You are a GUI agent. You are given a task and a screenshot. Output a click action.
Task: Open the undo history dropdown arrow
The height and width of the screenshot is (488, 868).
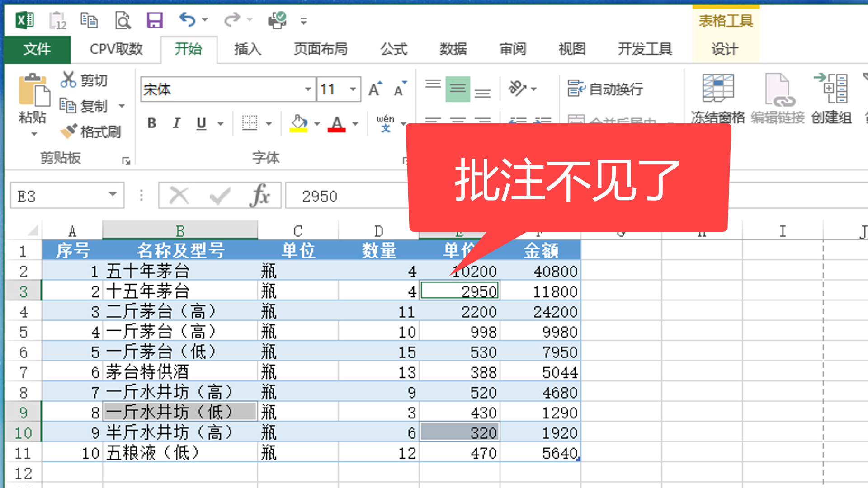coord(205,20)
